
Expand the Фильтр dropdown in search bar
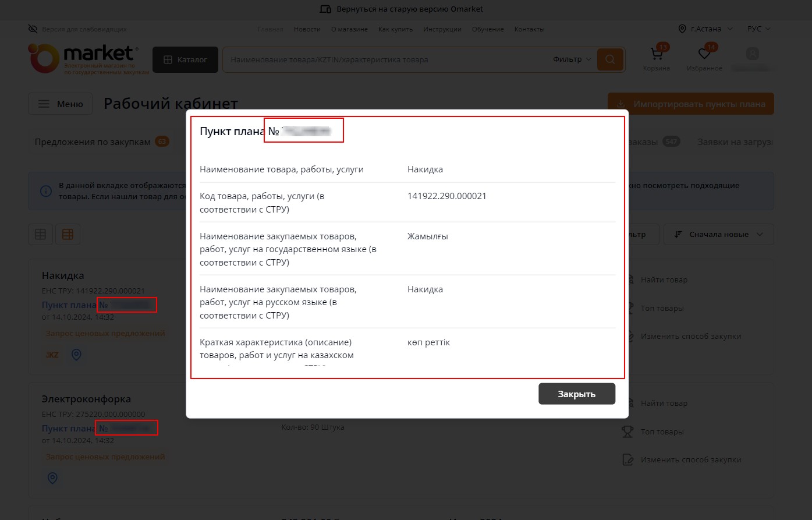click(x=572, y=59)
